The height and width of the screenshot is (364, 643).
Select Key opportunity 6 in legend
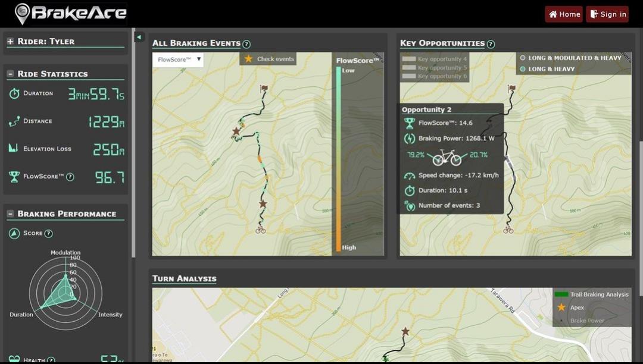(435, 76)
